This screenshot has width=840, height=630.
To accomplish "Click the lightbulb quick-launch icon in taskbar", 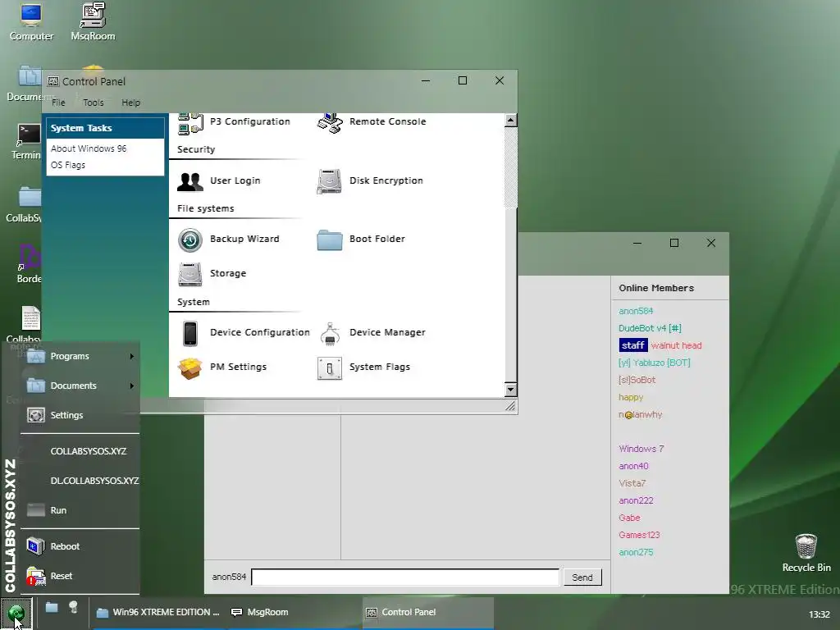I will pyautogui.click(x=73, y=608).
